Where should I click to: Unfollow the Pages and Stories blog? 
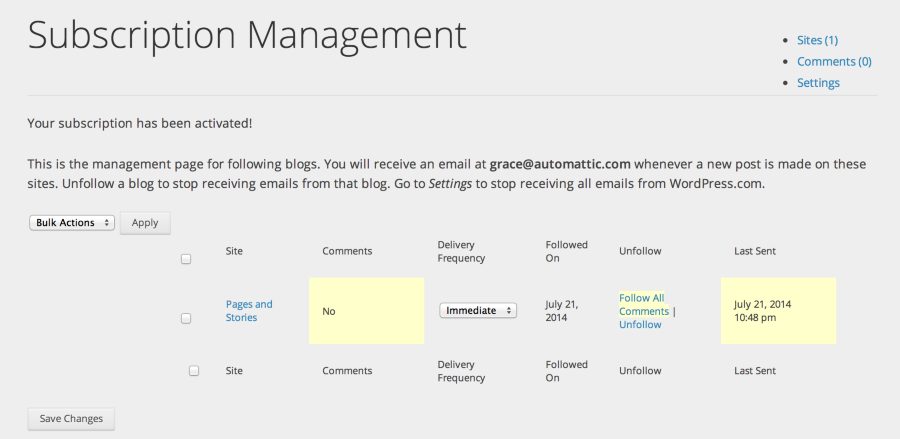point(640,325)
